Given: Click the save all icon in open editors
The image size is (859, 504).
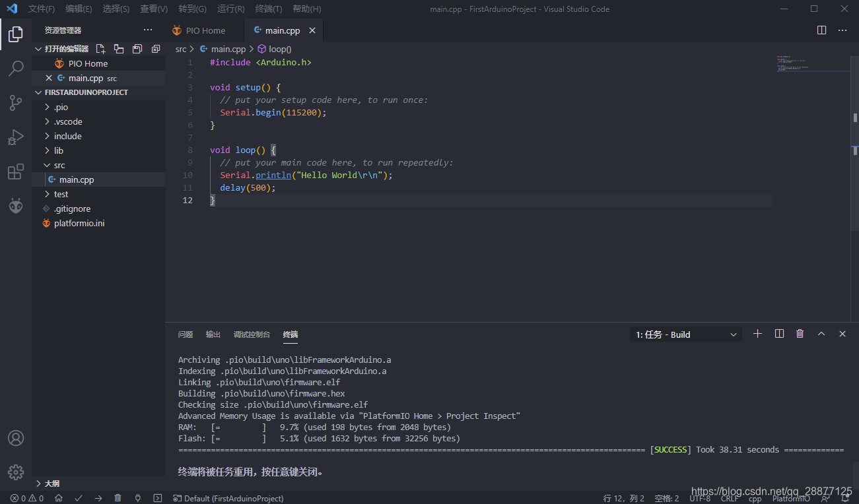Looking at the screenshot, I should click(137, 49).
